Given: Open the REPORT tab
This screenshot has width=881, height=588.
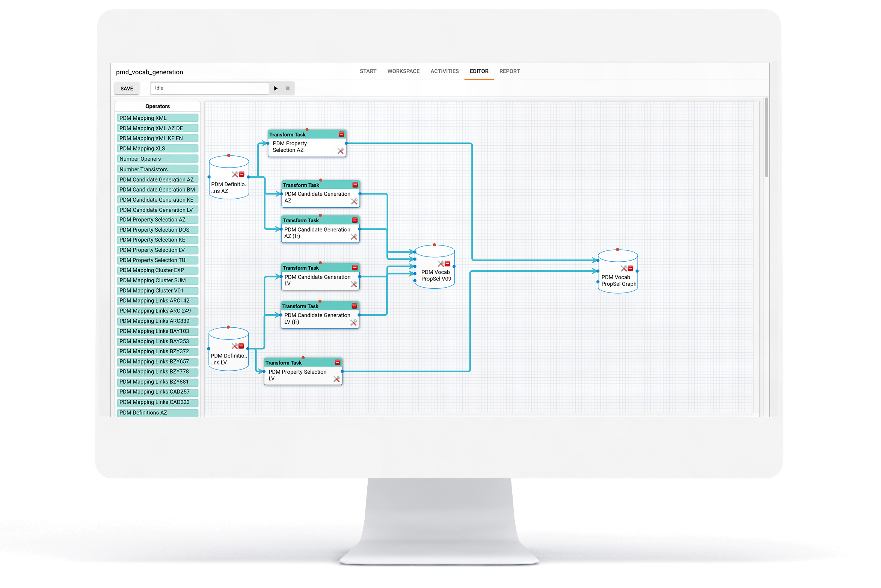Looking at the screenshot, I should tap(509, 71).
